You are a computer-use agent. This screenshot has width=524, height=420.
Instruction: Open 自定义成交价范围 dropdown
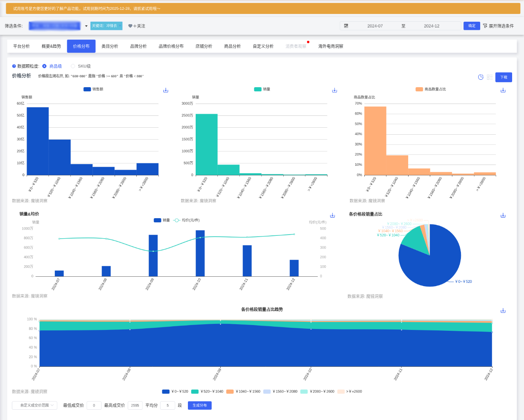(x=34, y=405)
